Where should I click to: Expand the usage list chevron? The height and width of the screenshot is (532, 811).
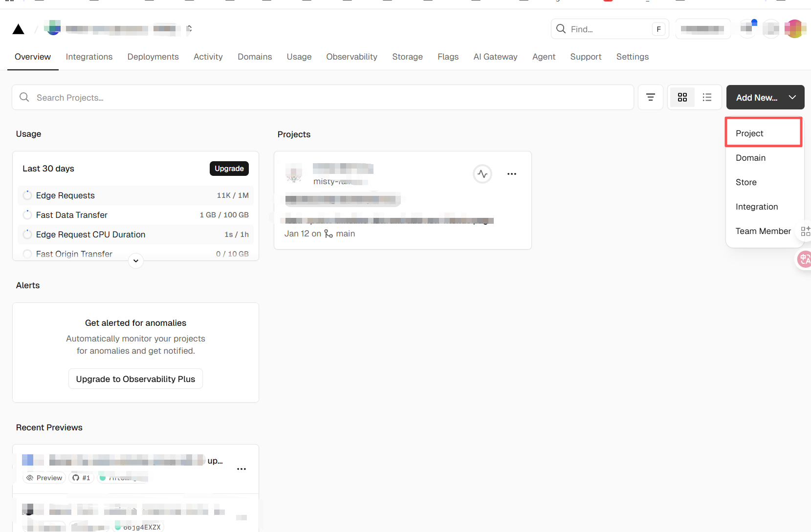(136, 261)
